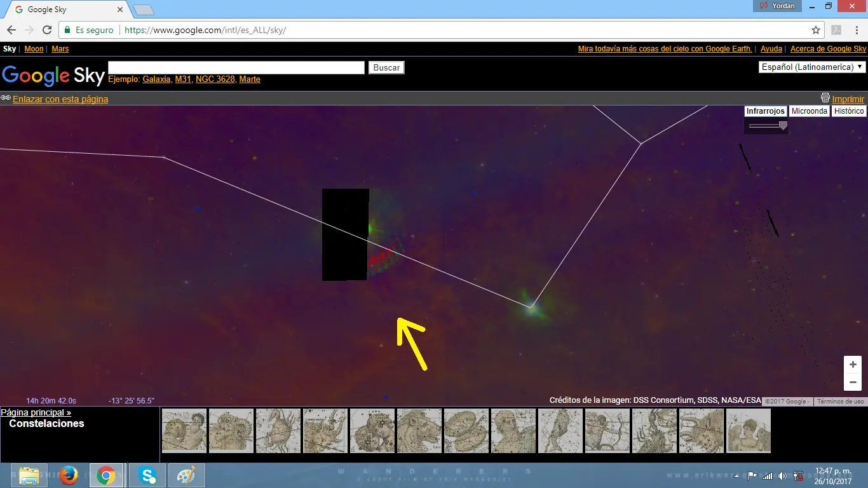
Task: Go to Página principal »
Action: (x=36, y=413)
